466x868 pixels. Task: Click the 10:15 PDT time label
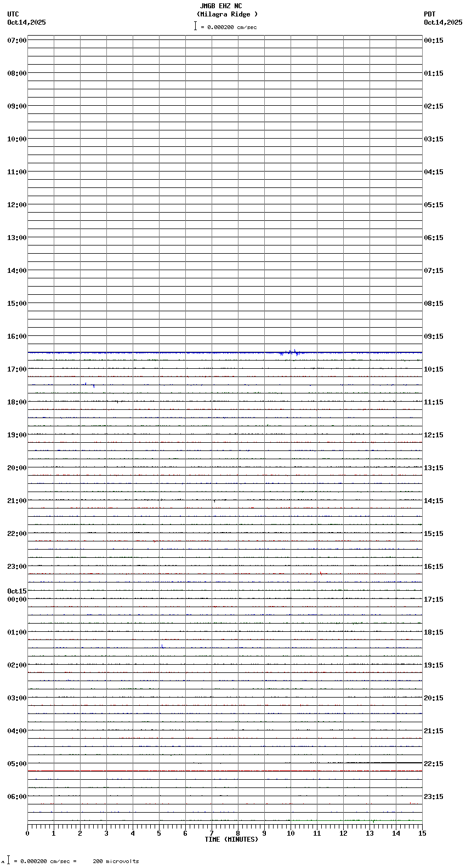434,369
